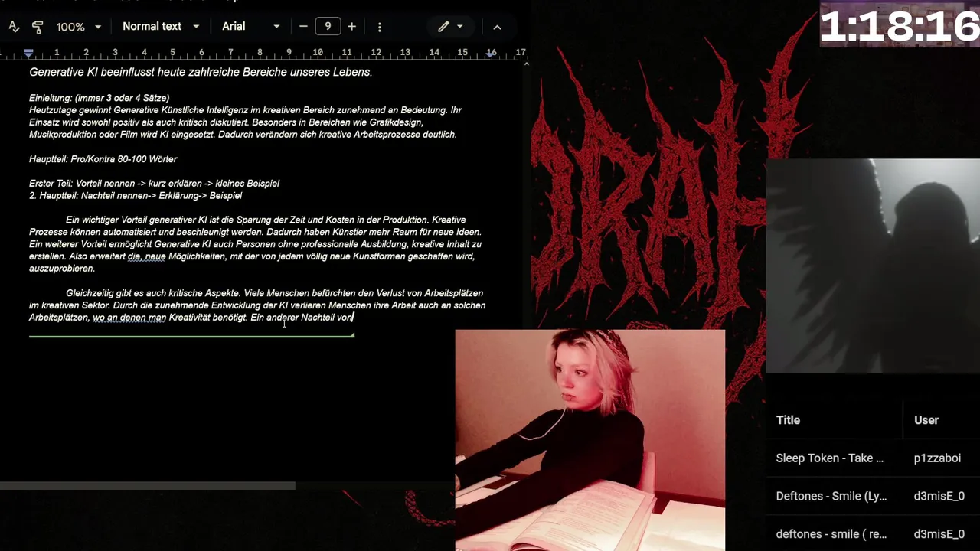Click user d3misE_0 in the Deftones - Smile (Ly... row
This screenshot has height=551, width=980.
[939, 496]
